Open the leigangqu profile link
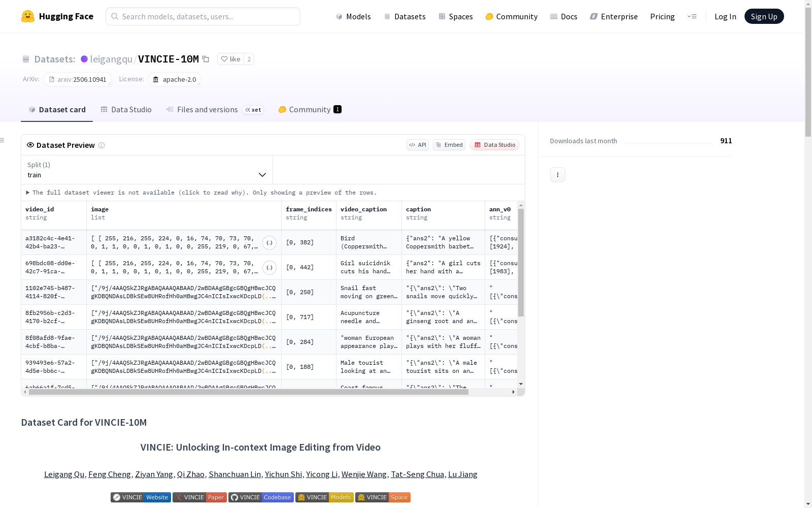 111,59
